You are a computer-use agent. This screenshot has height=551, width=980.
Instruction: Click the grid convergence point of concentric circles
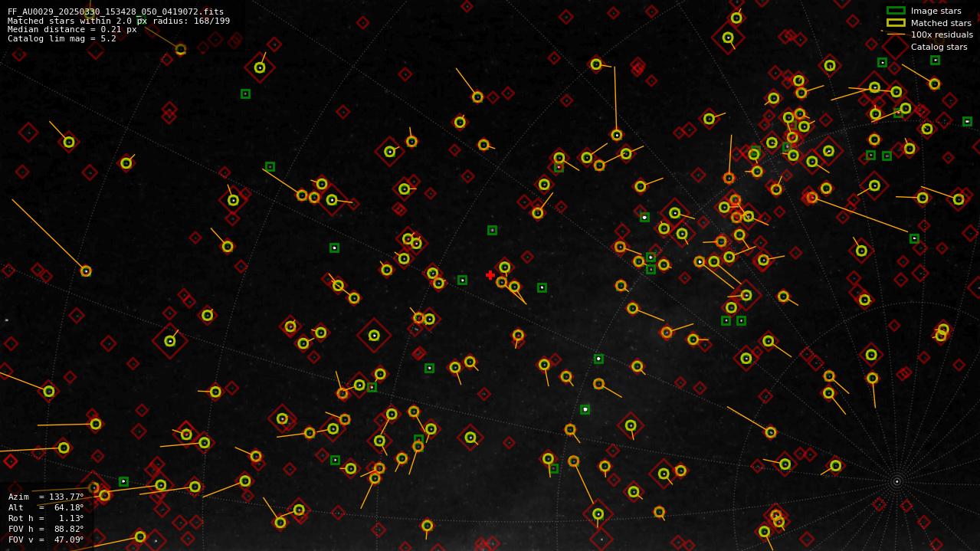896,482
